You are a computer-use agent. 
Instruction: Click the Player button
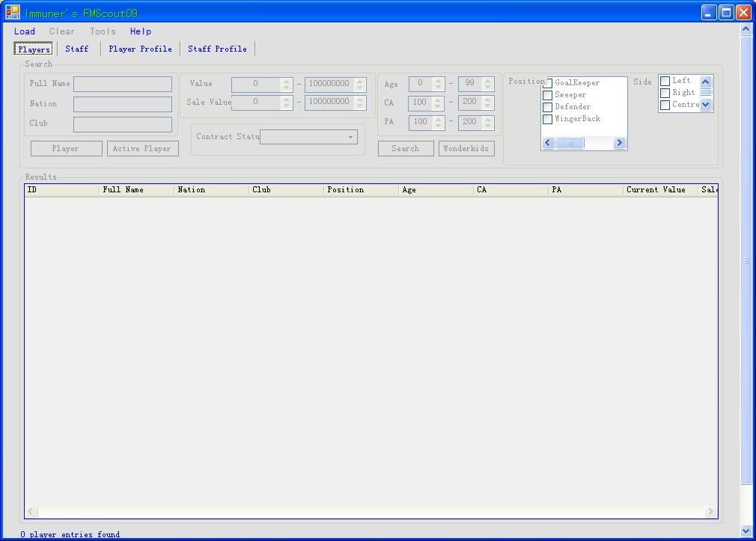[66, 148]
